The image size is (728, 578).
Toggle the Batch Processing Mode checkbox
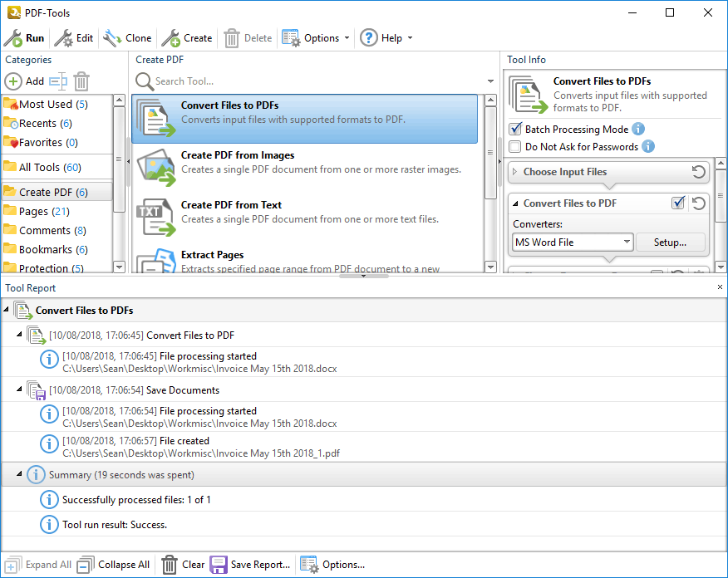click(x=515, y=130)
